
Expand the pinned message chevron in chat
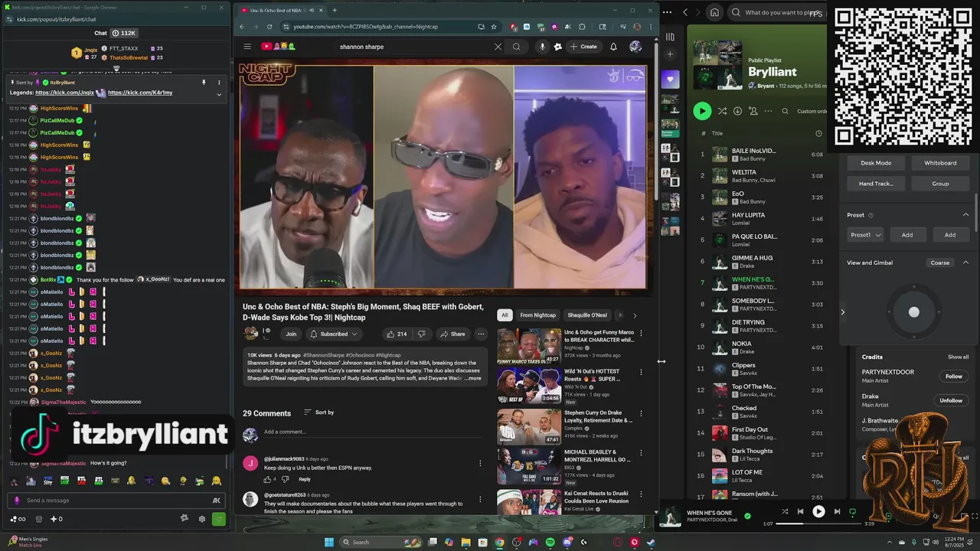[x=219, y=95]
